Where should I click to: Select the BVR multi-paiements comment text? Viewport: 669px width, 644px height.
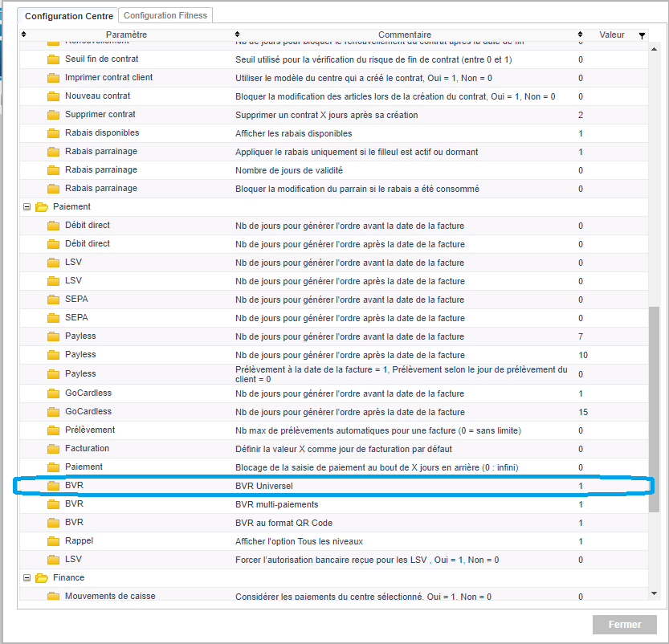(276, 504)
